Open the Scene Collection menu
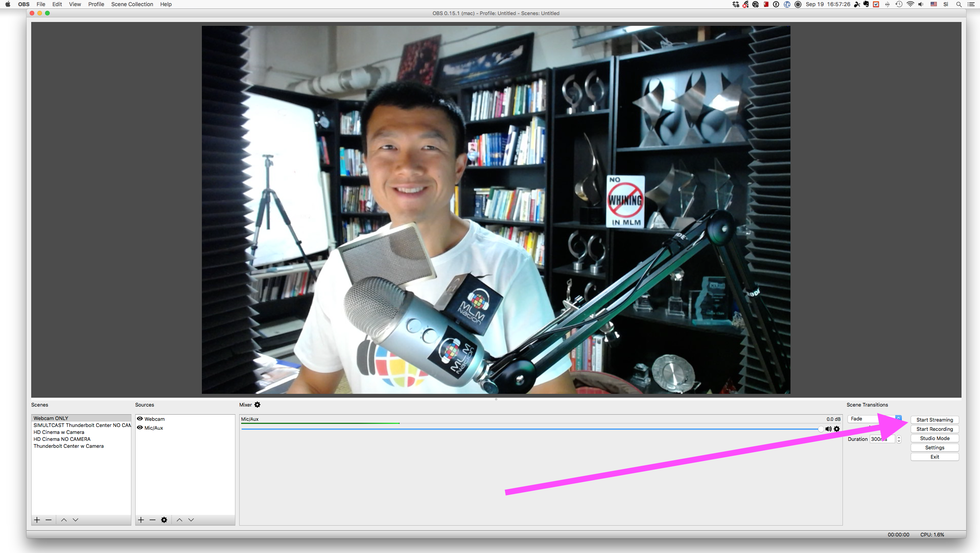 pos(132,5)
